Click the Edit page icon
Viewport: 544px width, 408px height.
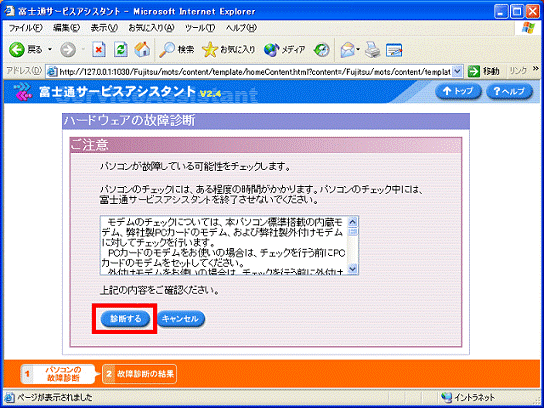(x=394, y=50)
